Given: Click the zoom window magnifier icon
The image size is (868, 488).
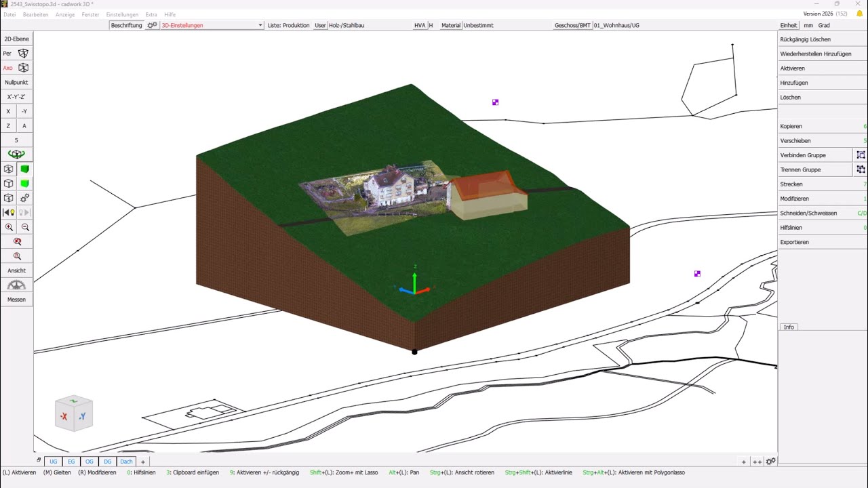Looking at the screenshot, I should tap(17, 256).
